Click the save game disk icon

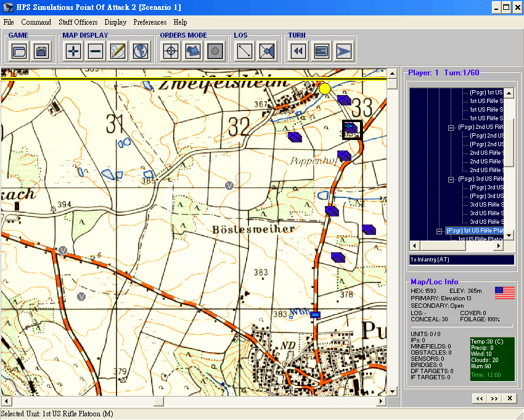tap(41, 51)
